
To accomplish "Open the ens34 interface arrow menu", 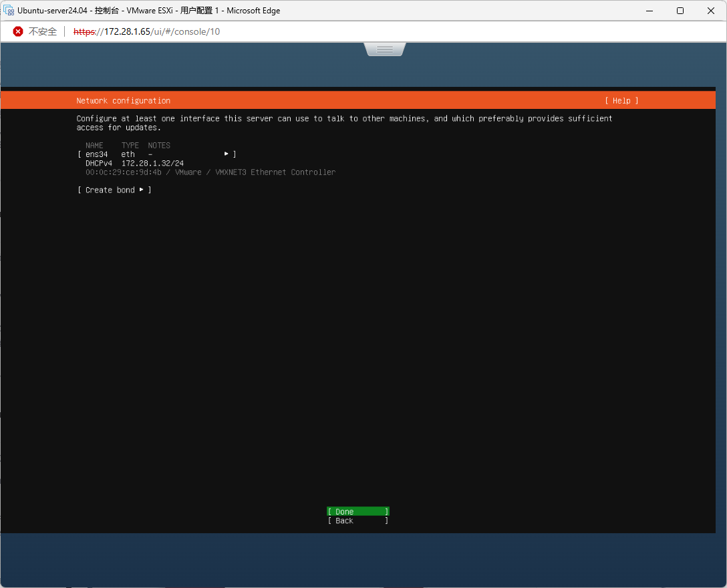I will (227, 154).
